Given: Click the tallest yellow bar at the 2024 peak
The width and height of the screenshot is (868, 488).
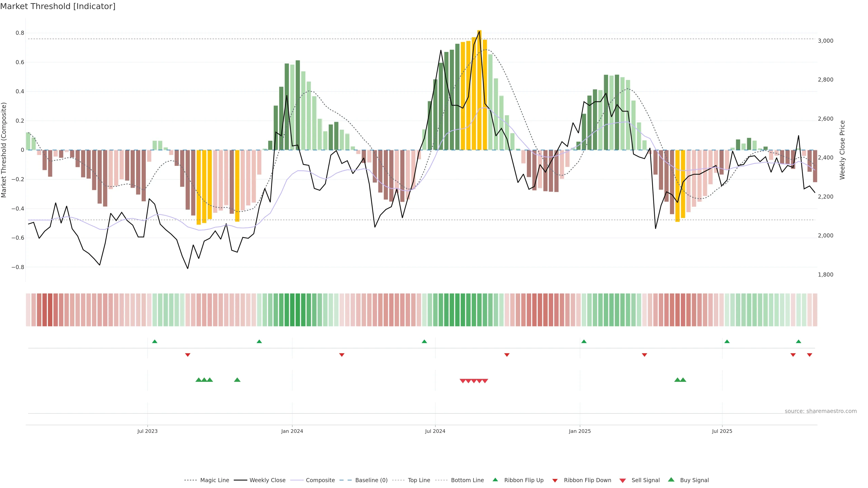Looking at the screenshot, I should [479, 90].
